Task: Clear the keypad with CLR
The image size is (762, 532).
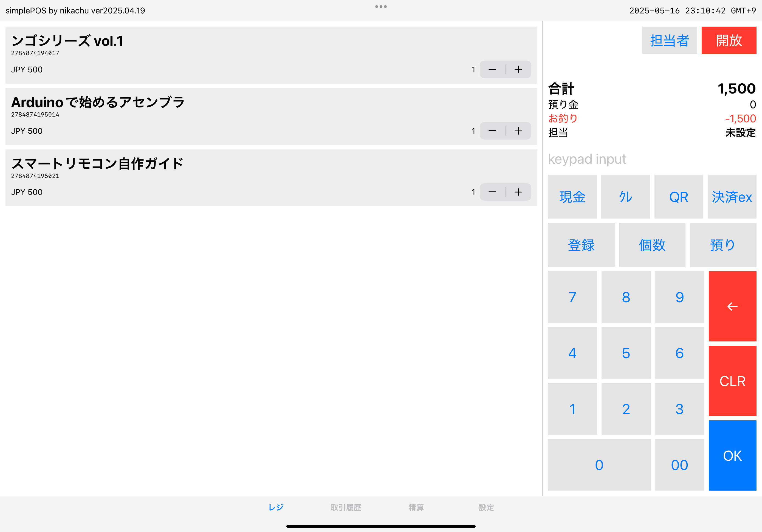Action: [x=732, y=381]
